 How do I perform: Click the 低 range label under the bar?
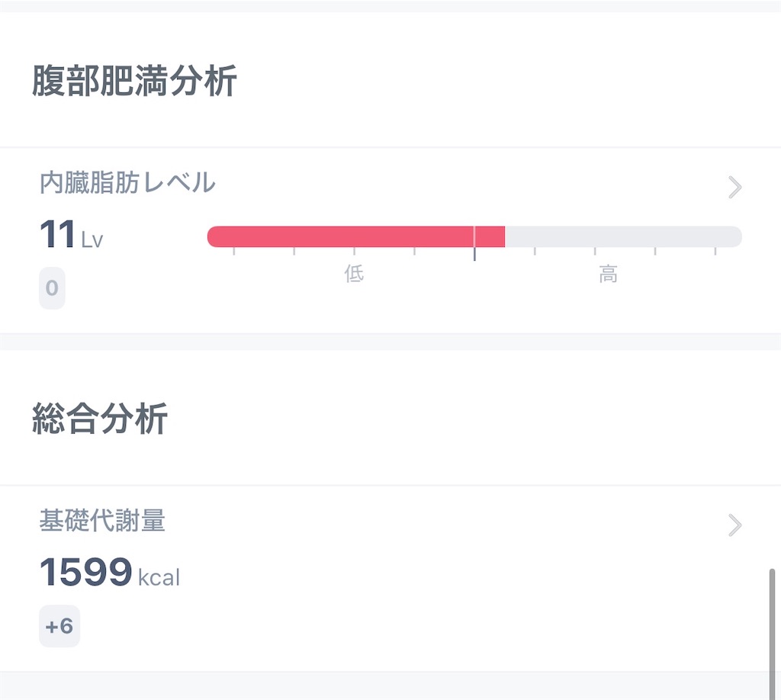pyautogui.click(x=354, y=273)
